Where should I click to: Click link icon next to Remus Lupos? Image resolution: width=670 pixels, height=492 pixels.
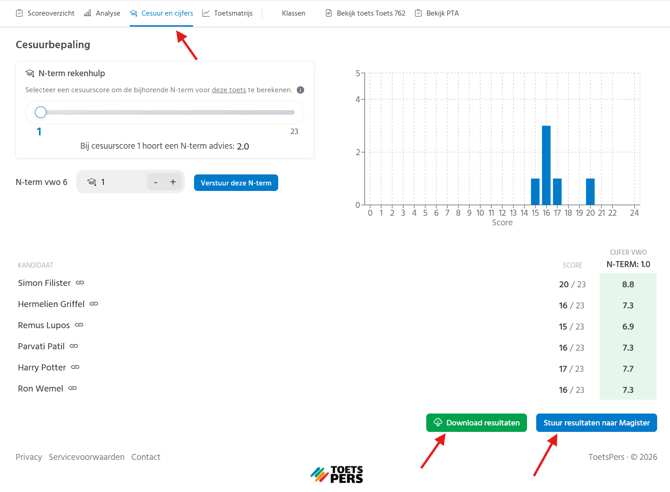pyautogui.click(x=79, y=325)
